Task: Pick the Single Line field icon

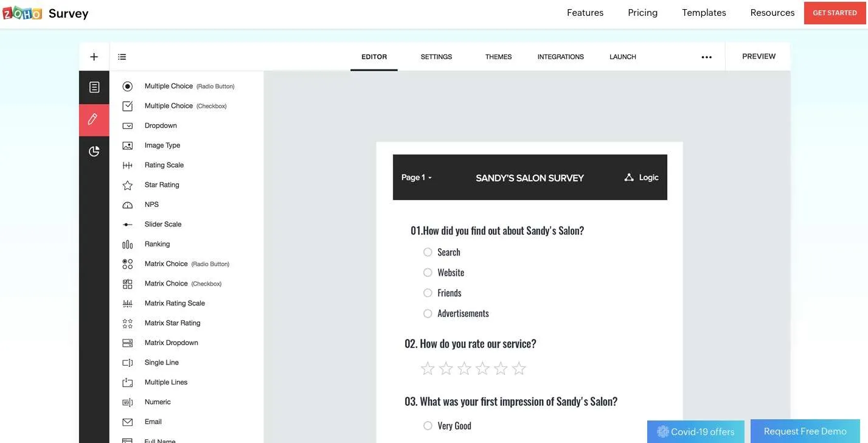Action: coord(128,363)
